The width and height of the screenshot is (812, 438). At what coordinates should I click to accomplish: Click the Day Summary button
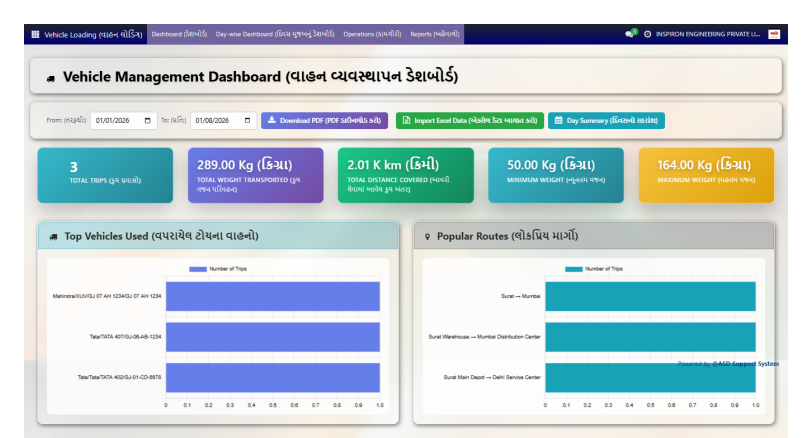pos(606,121)
